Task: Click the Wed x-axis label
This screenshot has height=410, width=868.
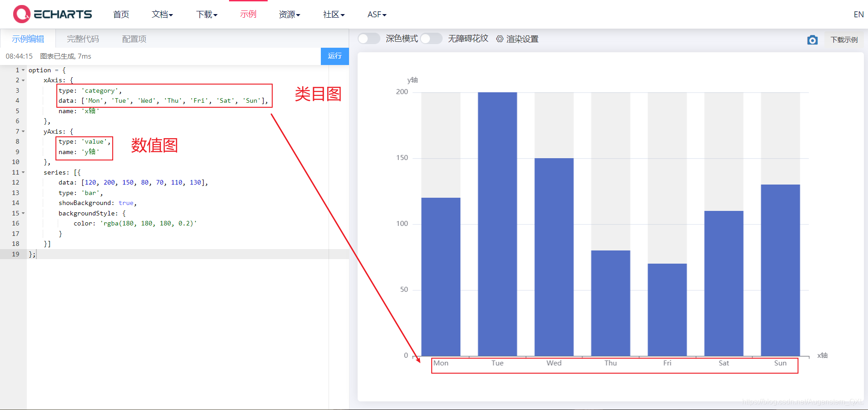Action: [554, 363]
